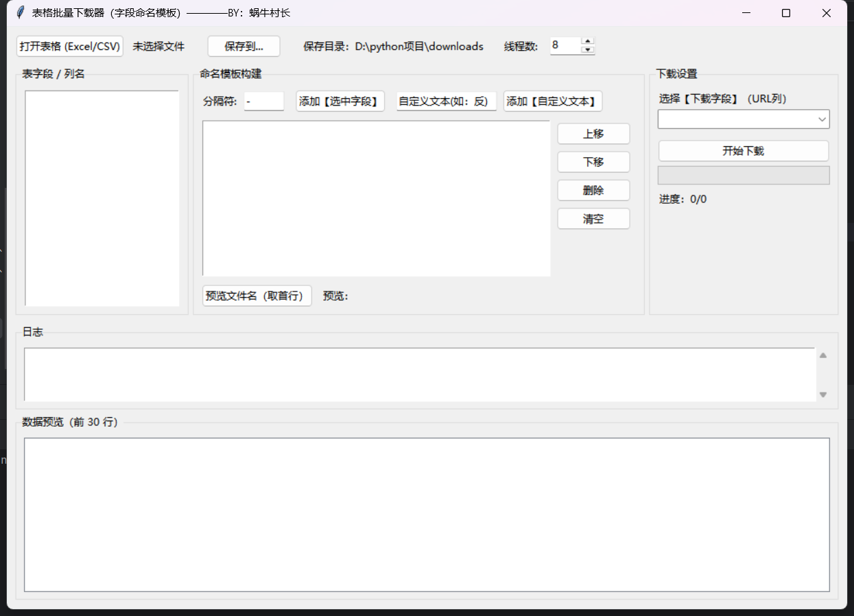The width and height of the screenshot is (854, 616).
Task: Clear the naming template with 清空
Action: point(593,218)
